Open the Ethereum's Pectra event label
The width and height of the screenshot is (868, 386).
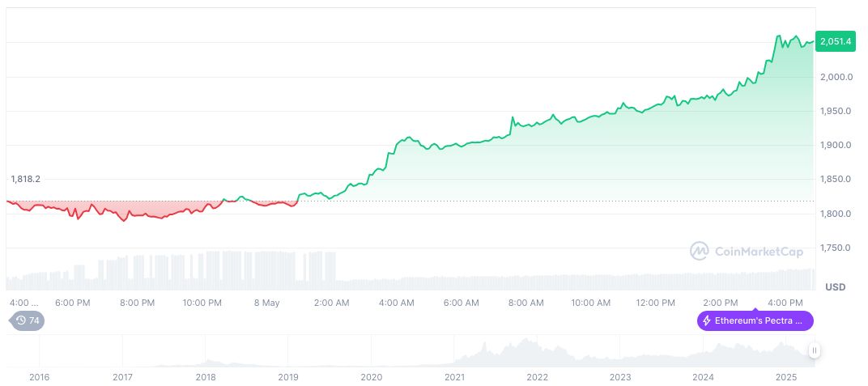(755, 320)
